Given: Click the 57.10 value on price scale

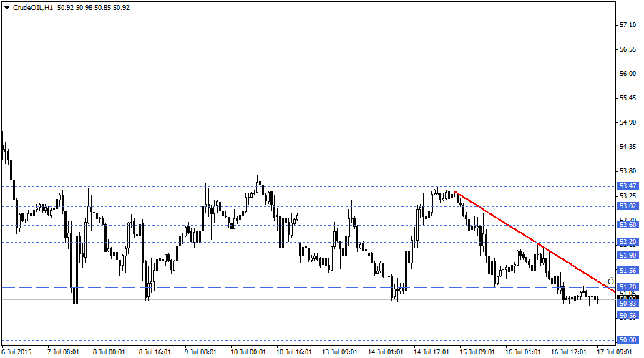Looking at the screenshot, I should [x=627, y=25].
